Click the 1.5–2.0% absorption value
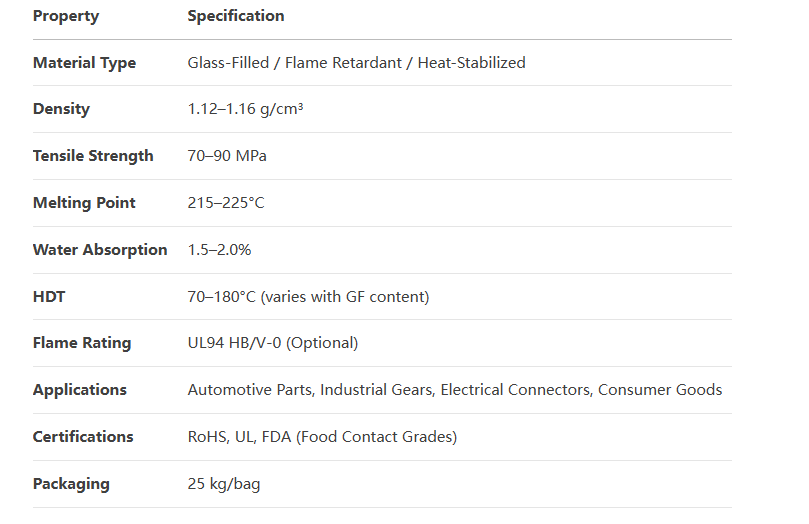This screenshot has width=809, height=524. point(219,250)
